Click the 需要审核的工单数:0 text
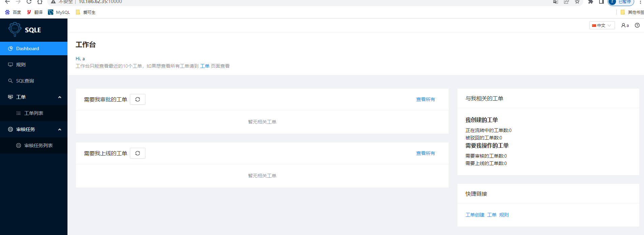The height and width of the screenshot is (235, 644). pos(486,156)
